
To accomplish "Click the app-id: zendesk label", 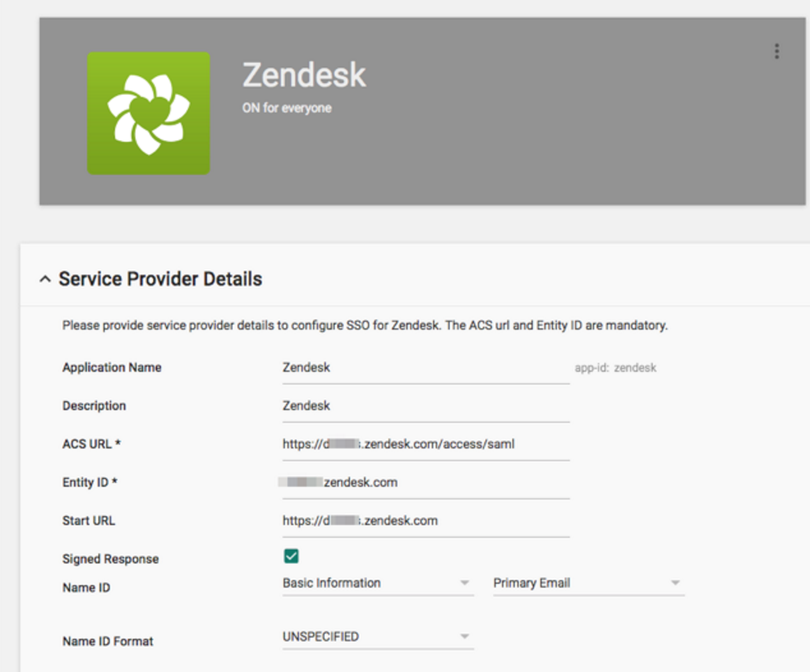I will pyautogui.click(x=615, y=368).
